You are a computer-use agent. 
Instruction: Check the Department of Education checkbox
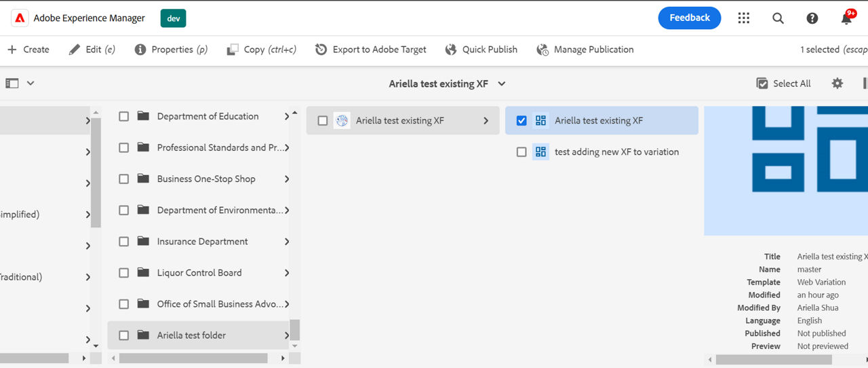[124, 117]
